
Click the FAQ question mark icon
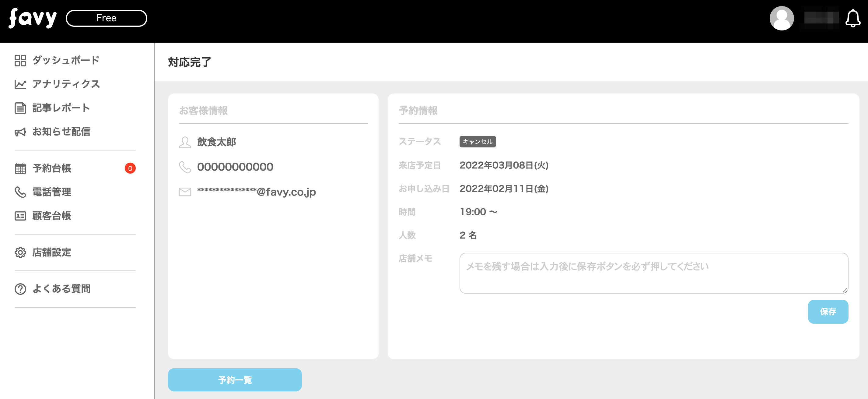(x=20, y=289)
